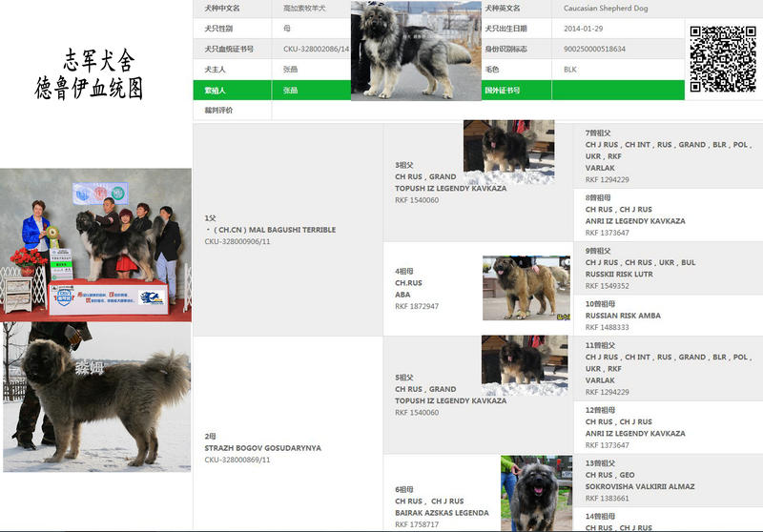Click breed name Caucasian Shepherd Dog
Screen dimensions: 763x532
coord(606,9)
